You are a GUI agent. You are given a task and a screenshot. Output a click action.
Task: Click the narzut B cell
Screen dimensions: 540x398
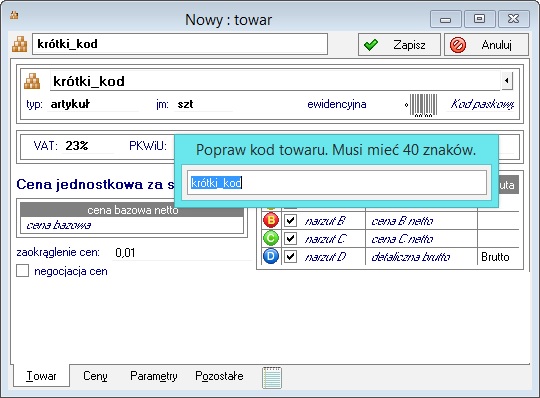click(x=325, y=221)
